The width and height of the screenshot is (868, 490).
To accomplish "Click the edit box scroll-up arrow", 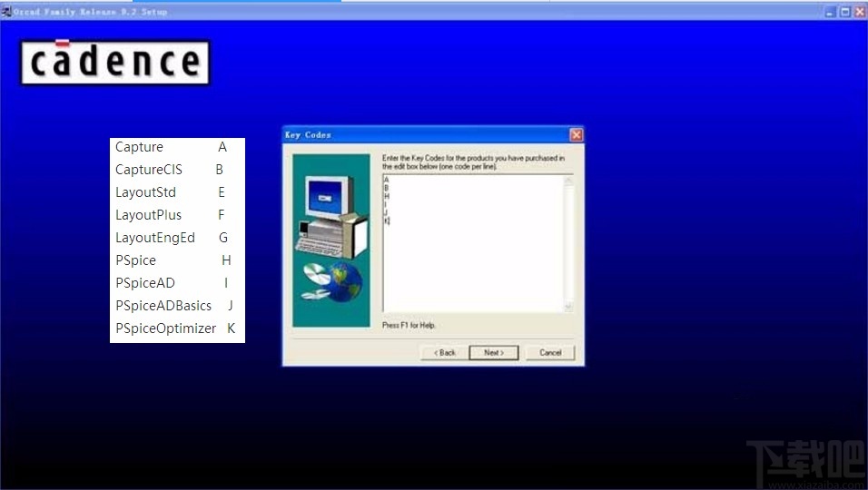I will click(568, 181).
